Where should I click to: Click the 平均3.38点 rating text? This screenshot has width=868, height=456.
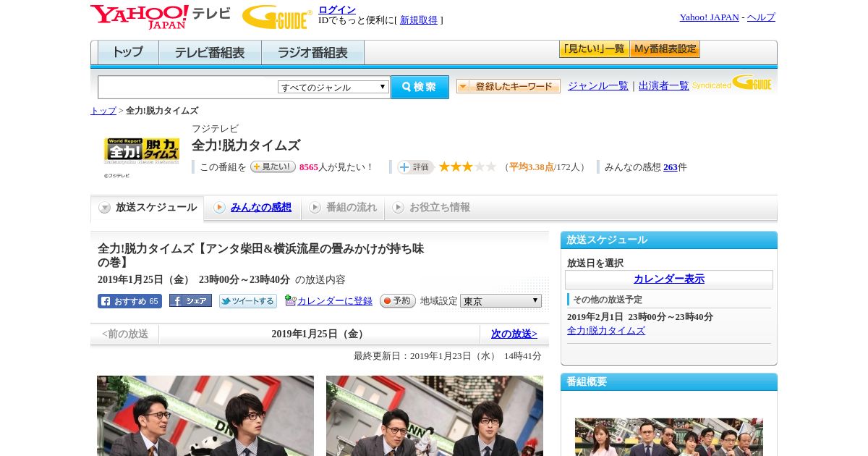click(x=532, y=167)
